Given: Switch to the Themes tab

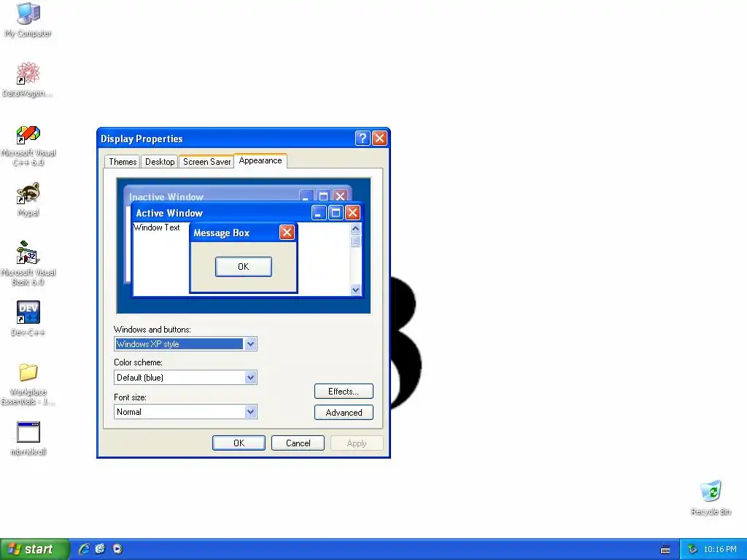Looking at the screenshot, I should pyautogui.click(x=123, y=162).
